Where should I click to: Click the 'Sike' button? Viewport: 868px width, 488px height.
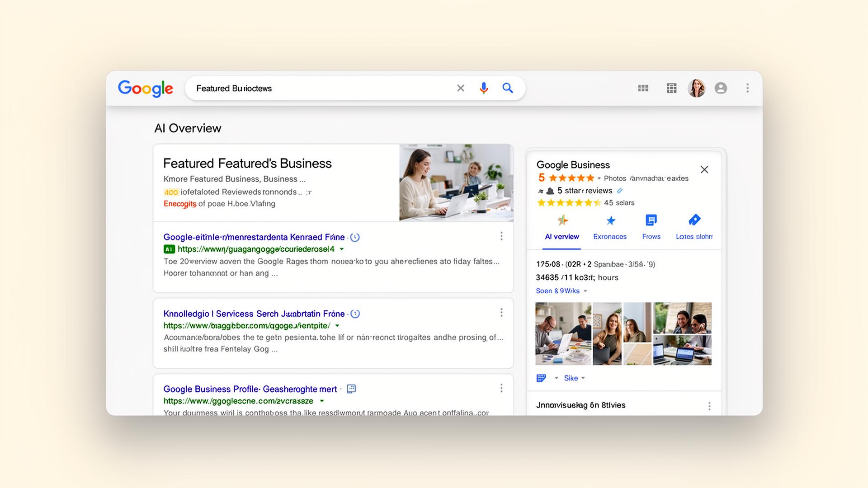click(x=571, y=378)
